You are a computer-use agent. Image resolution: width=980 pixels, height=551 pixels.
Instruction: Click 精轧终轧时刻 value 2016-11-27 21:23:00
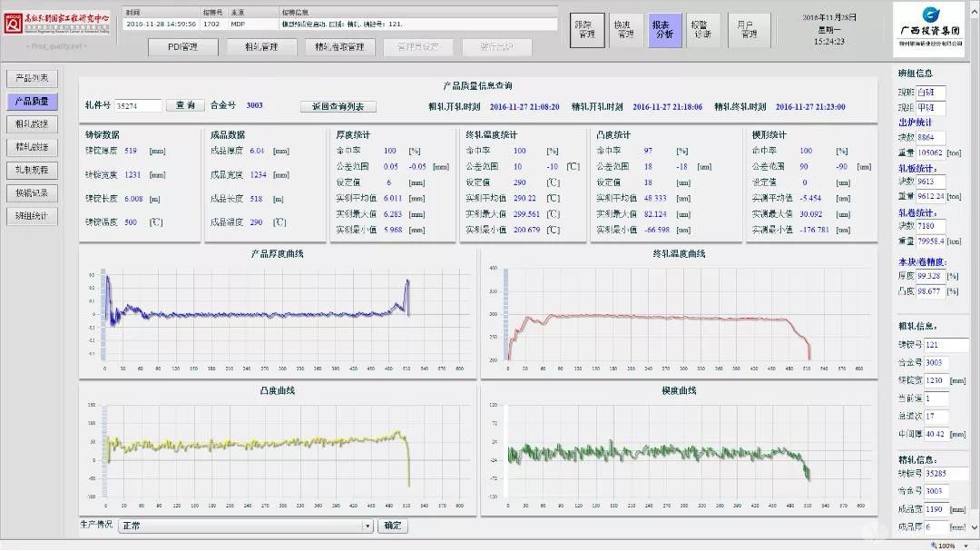point(810,107)
